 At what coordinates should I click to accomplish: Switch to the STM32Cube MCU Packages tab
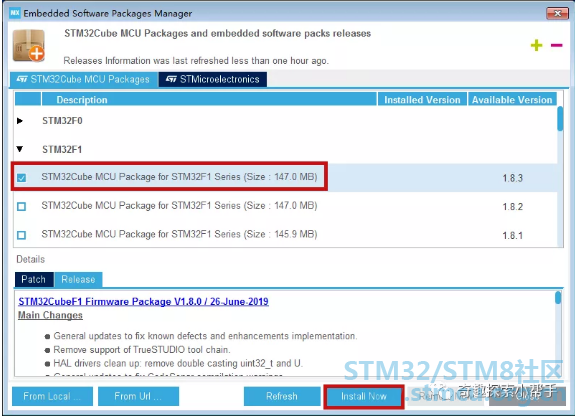84,79
